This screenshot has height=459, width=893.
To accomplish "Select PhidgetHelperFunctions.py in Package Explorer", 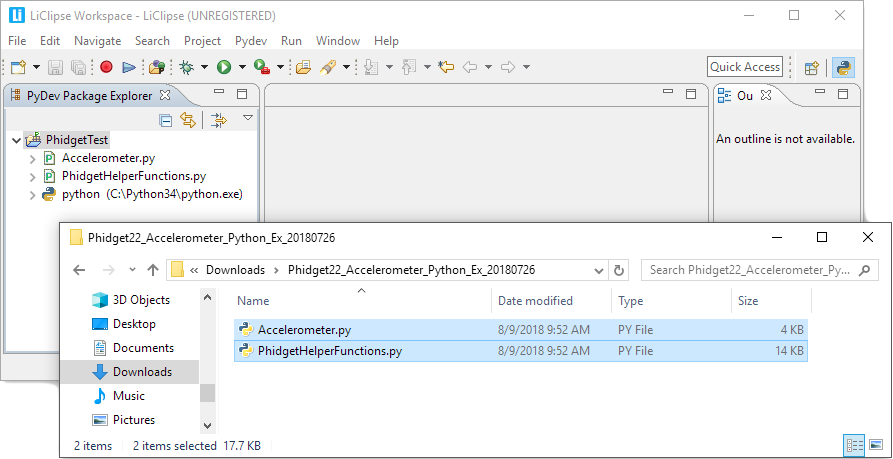I will (134, 176).
